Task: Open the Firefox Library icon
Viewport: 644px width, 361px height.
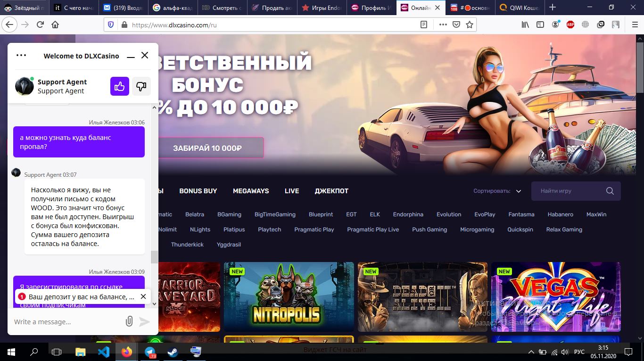Action: (525, 25)
